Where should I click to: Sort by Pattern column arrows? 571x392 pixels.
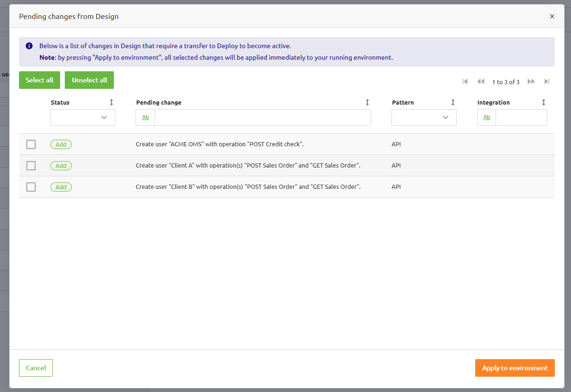453,102
